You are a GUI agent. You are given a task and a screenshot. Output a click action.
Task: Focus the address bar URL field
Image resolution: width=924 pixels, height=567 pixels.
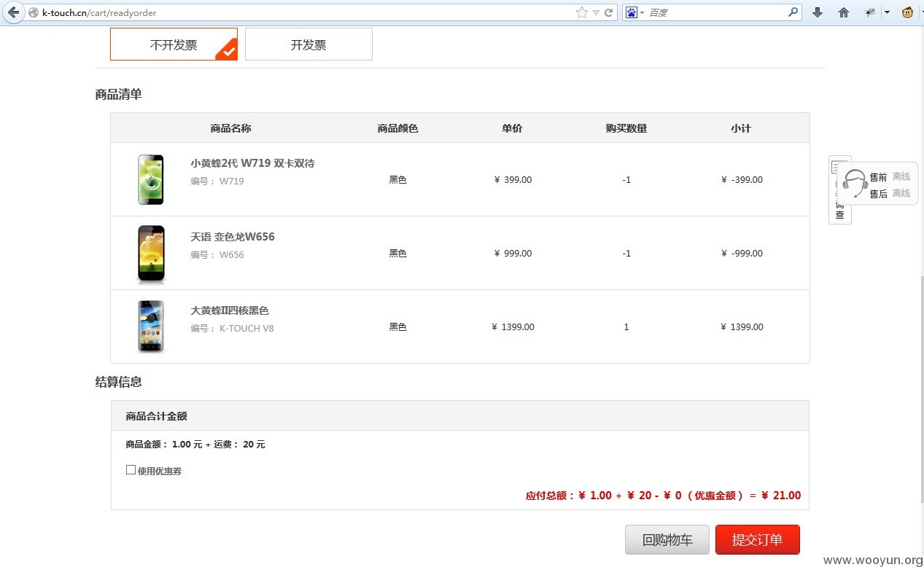[x=306, y=12]
